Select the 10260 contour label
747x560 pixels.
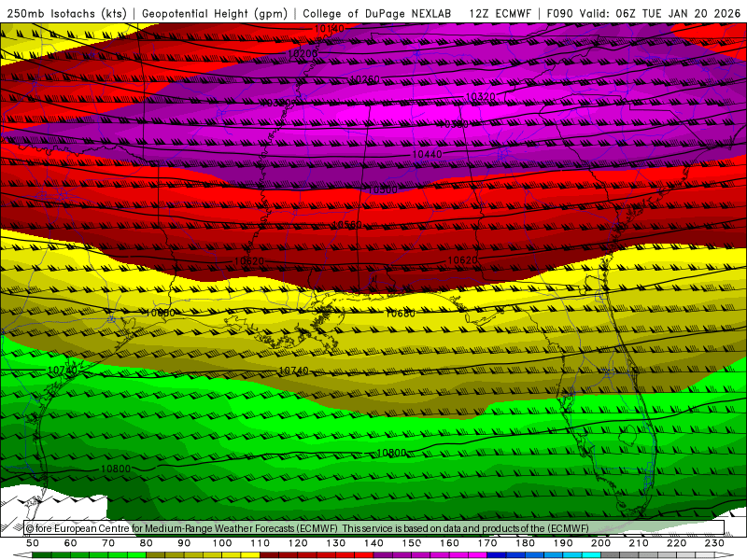364,79
